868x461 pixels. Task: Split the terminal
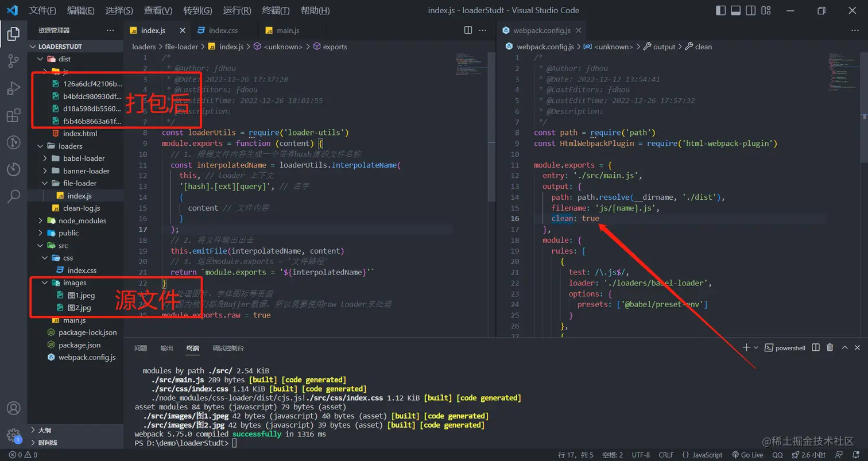[815, 348]
